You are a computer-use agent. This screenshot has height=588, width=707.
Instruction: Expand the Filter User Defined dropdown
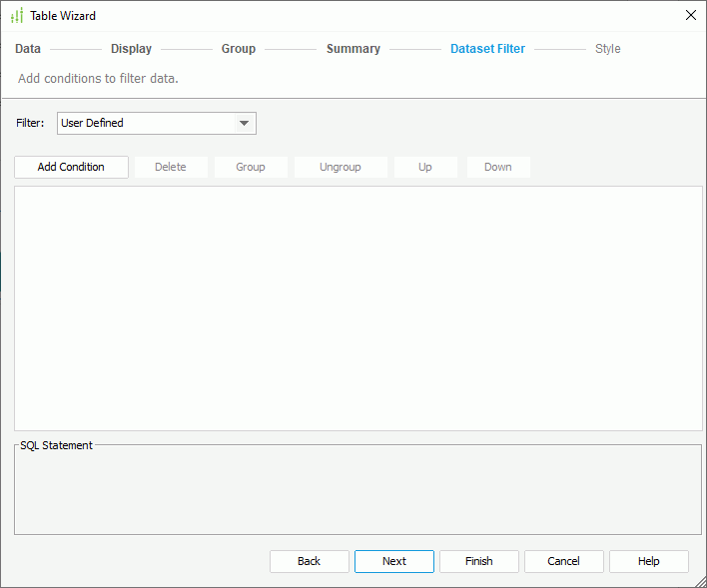coord(244,124)
